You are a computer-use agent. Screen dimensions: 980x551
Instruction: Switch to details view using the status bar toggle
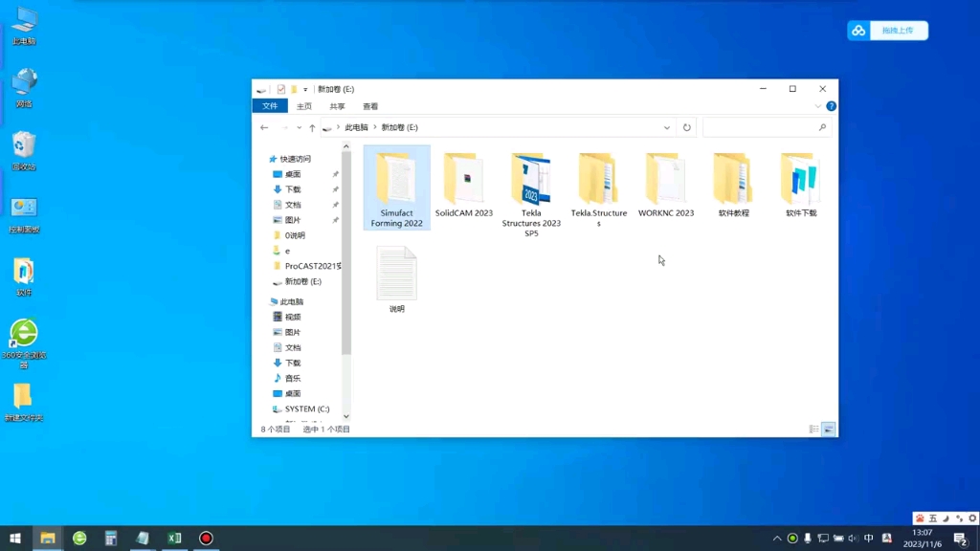click(814, 430)
